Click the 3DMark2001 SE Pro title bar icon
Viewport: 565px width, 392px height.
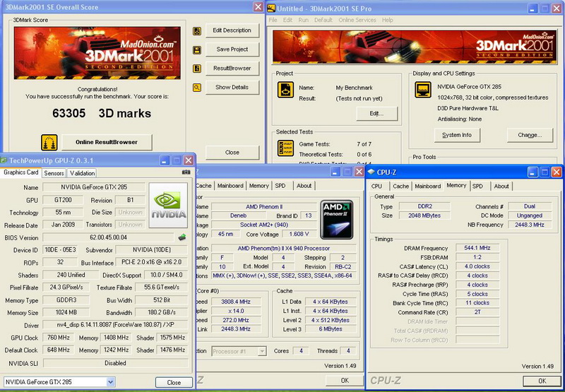271,8
